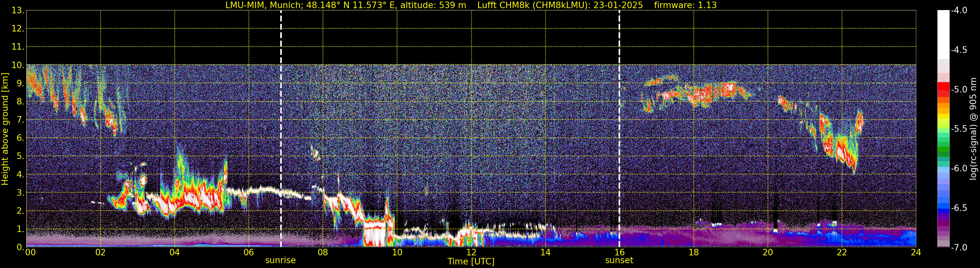
Task: Click the '11.' height axis tick label
Action: (x=18, y=47)
